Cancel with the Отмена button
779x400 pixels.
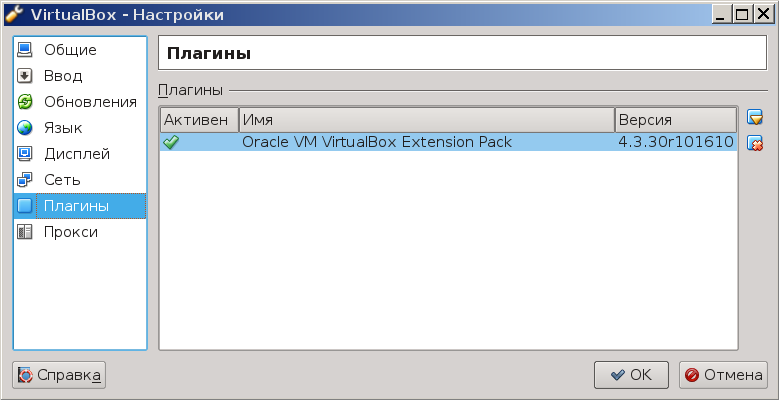723,375
